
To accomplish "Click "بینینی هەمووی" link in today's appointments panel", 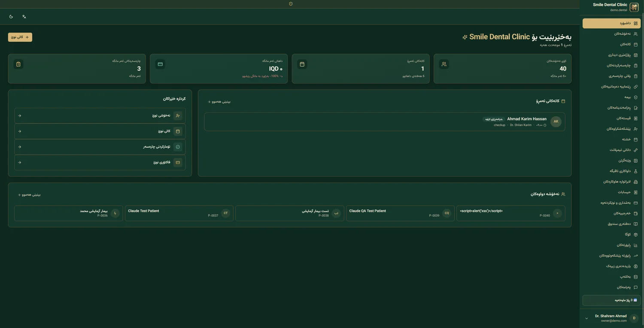I will 219,102.
